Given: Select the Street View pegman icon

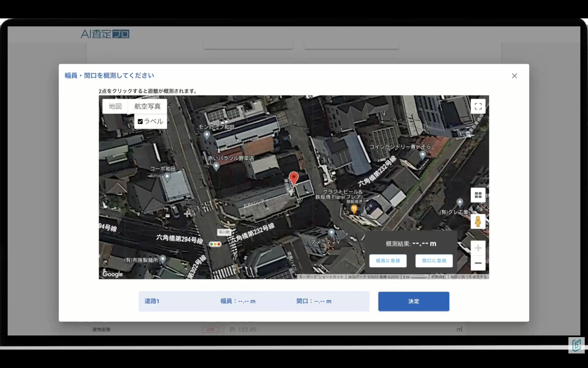Looking at the screenshot, I should 478,221.
